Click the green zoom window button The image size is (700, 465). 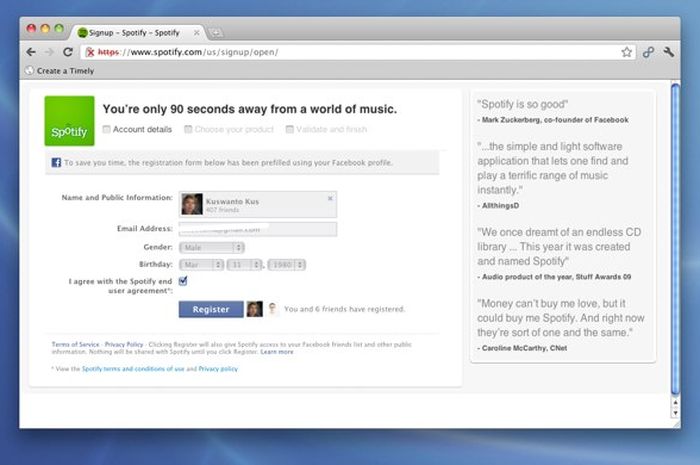(x=59, y=29)
